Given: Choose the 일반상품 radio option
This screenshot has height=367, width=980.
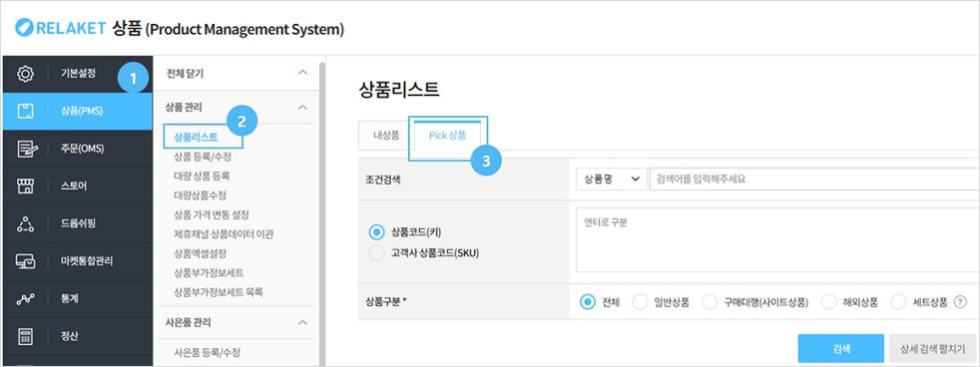Looking at the screenshot, I should click(640, 302).
